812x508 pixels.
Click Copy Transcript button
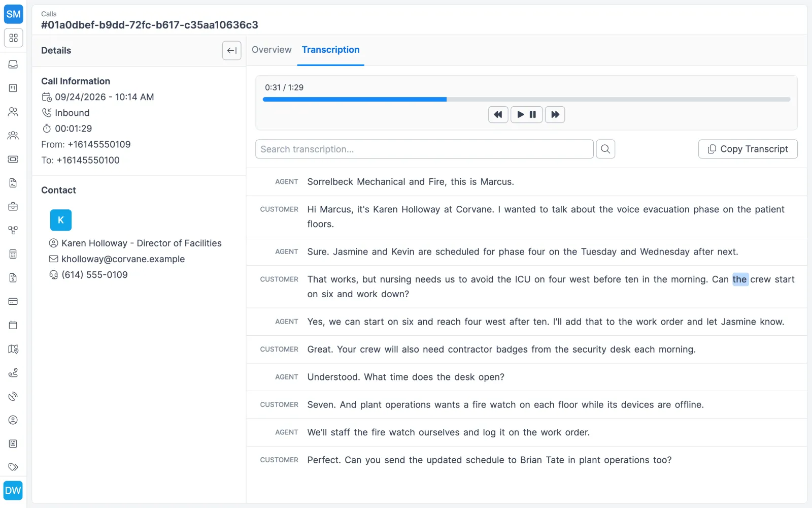click(x=748, y=149)
